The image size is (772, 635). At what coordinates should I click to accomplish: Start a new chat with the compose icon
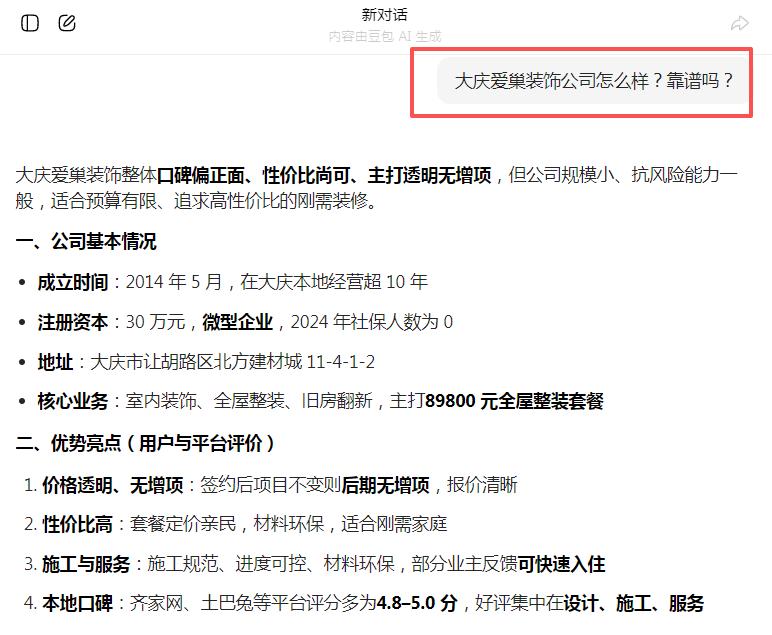(67, 23)
